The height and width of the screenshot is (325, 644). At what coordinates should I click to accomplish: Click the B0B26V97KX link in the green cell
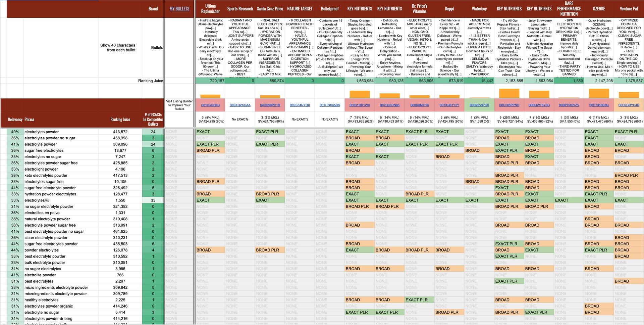tap(479, 105)
